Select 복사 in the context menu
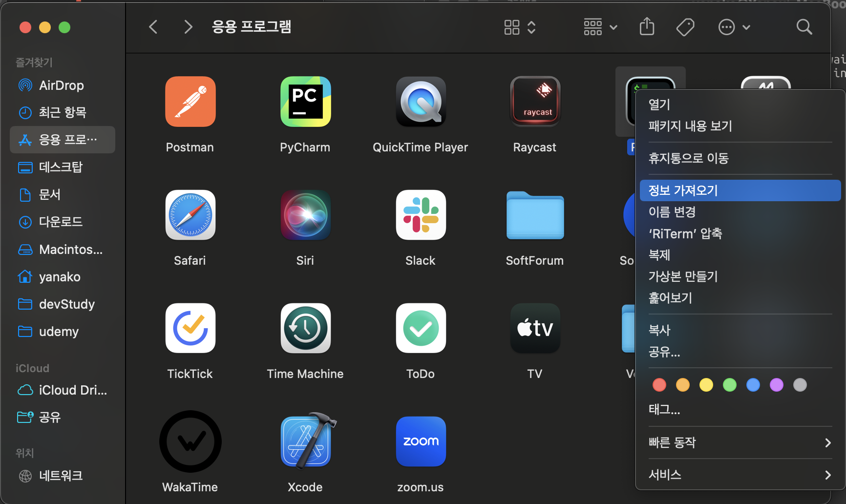Screen dimensions: 846x504 click(740, 330)
